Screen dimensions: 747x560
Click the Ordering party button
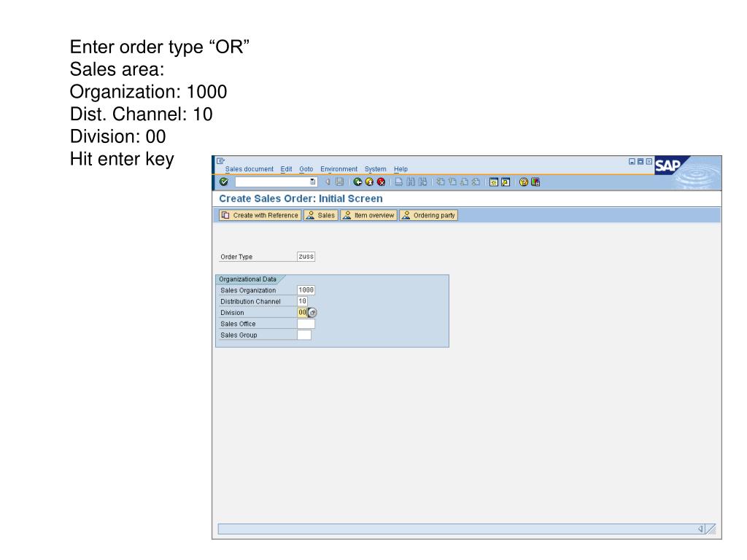(x=428, y=215)
